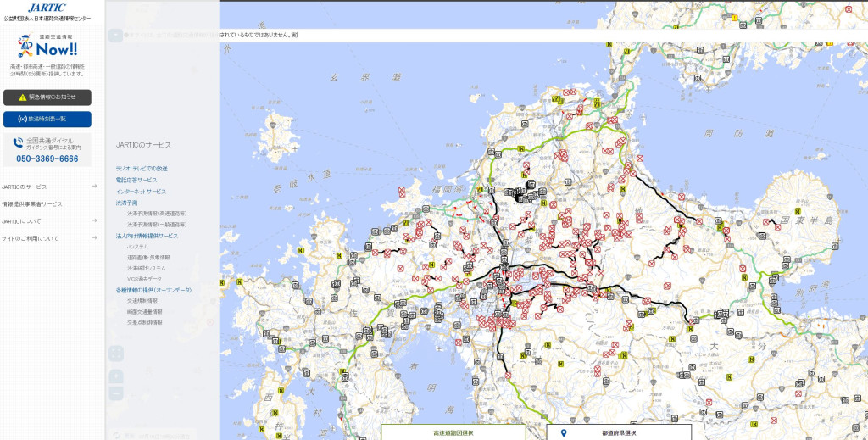
Task: Open the 高速道路図選択 selector at bottom
Action: click(453, 432)
